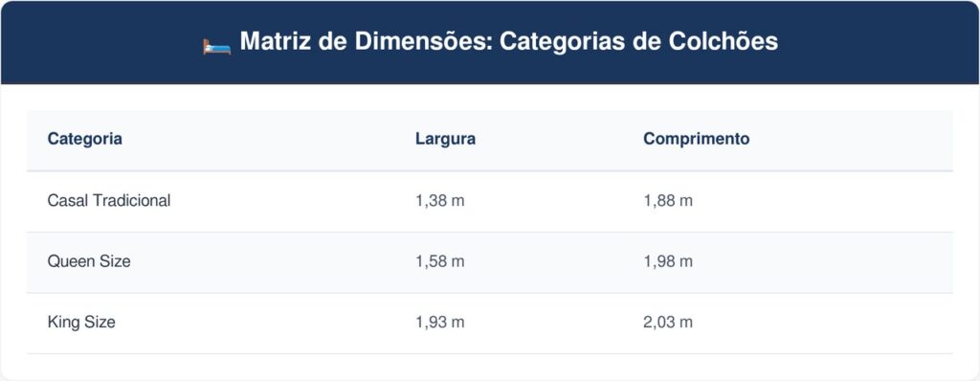Select the 1,88 m length cell
Image resolution: width=980 pixels, height=381 pixels.
[x=668, y=201]
